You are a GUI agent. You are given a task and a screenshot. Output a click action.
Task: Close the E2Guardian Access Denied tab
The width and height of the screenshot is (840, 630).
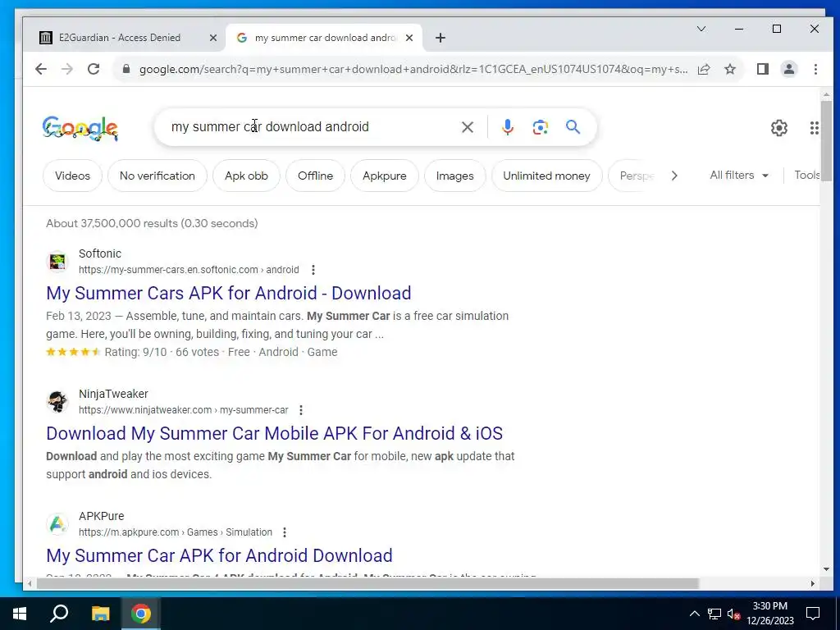tap(213, 38)
